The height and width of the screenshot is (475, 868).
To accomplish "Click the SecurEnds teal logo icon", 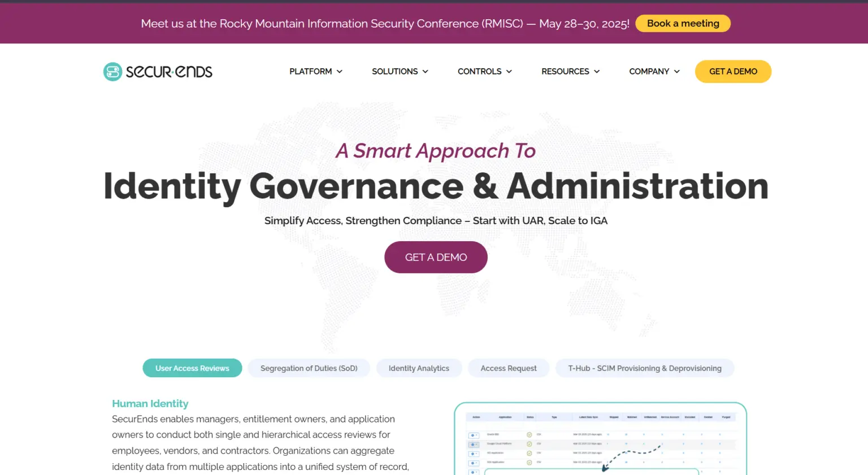I will click(x=112, y=72).
